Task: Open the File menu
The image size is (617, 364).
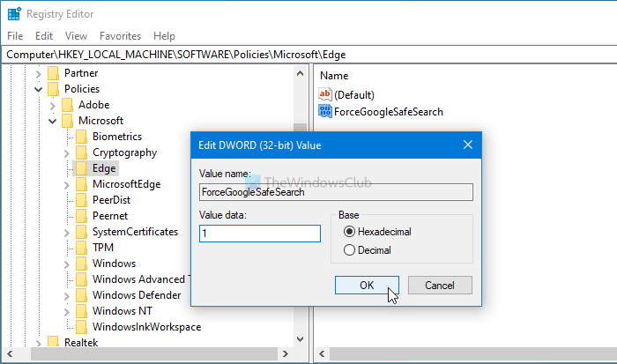Action: tap(15, 36)
